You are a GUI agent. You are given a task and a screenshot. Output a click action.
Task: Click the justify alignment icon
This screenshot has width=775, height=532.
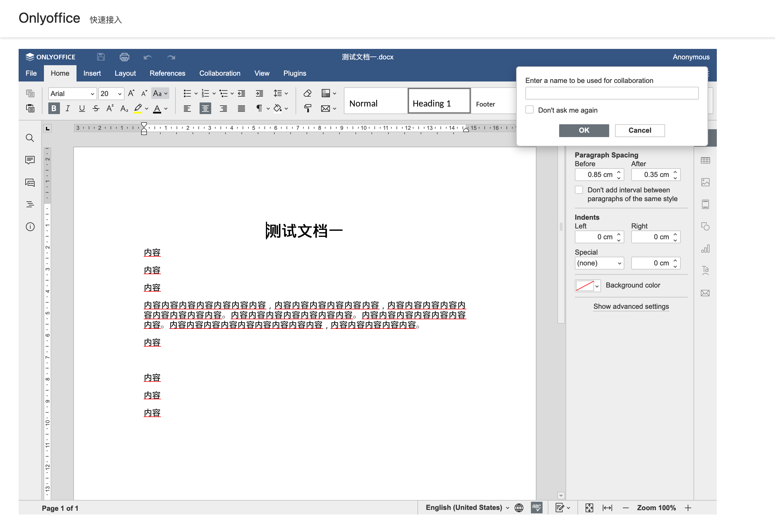[x=241, y=108]
